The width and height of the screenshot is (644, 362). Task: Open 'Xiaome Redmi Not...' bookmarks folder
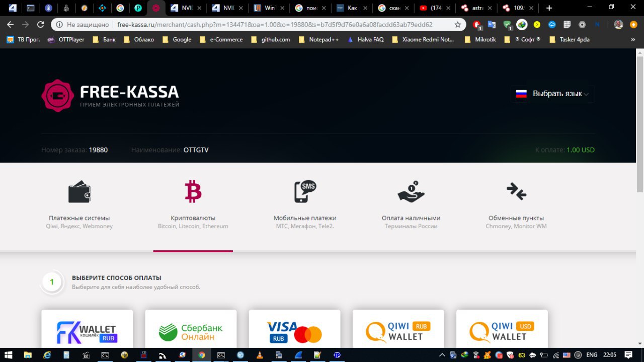click(423, 39)
